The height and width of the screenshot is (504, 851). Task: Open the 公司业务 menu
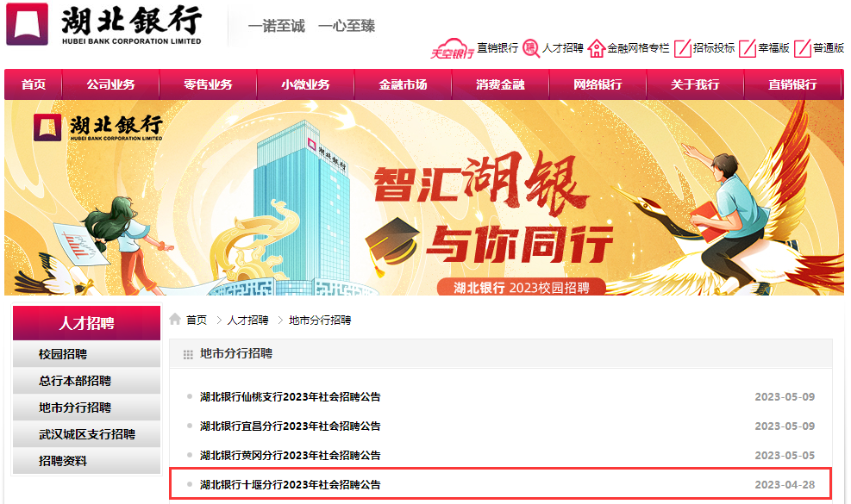tap(110, 84)
